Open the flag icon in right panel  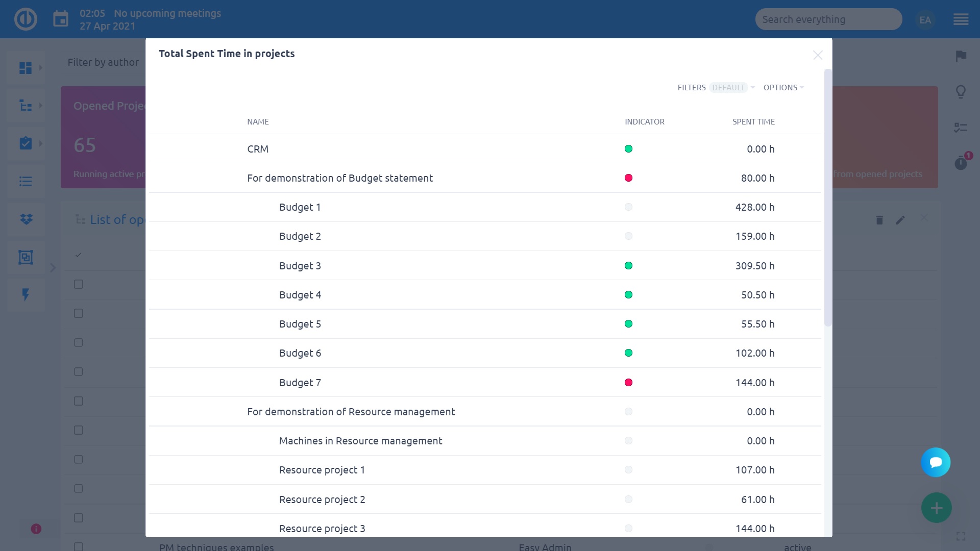pyautogui.click(x=961, y=56)
